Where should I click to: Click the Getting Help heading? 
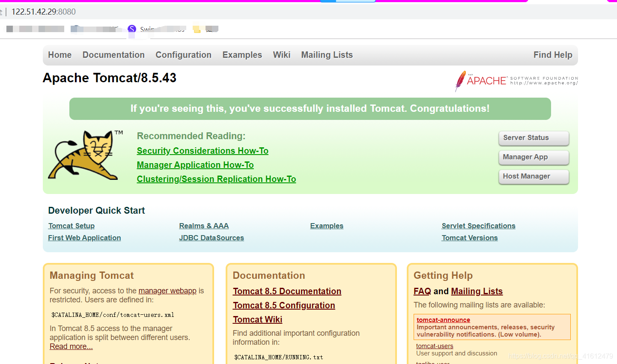coord(443,275)
